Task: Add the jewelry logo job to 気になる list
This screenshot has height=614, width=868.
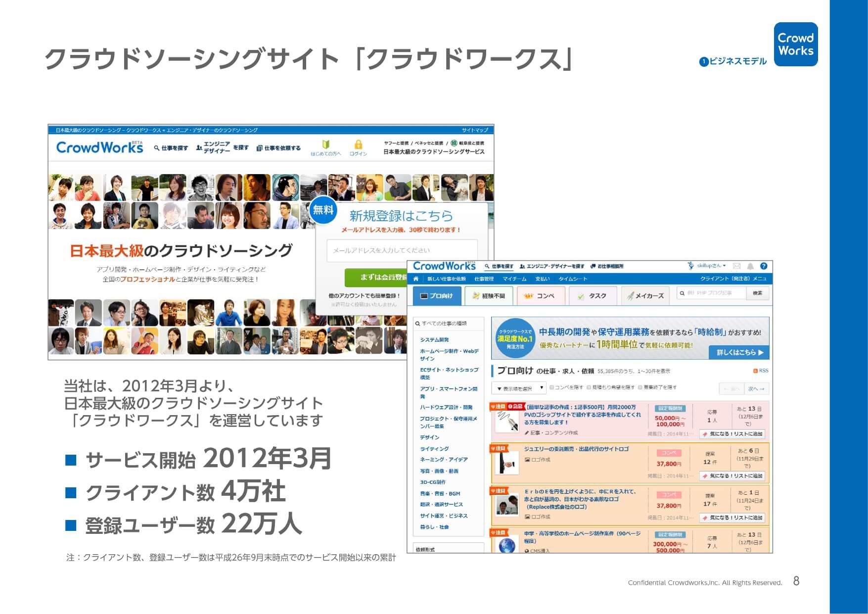Action: [x=732, y=476]
